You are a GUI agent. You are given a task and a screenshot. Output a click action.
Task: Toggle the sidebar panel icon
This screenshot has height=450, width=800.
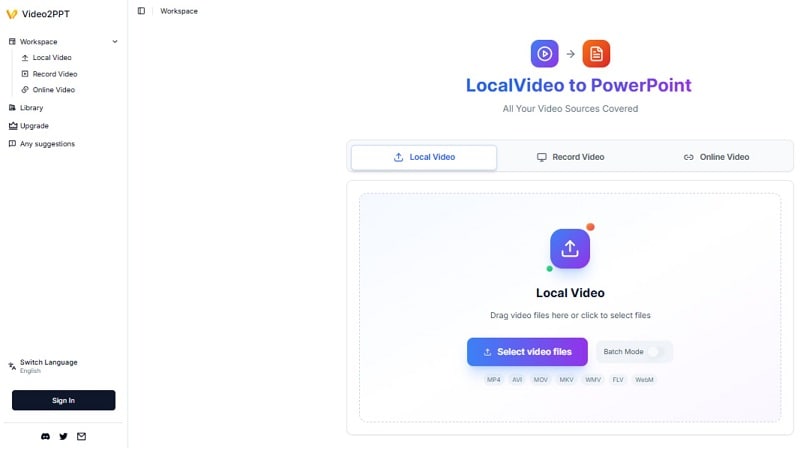[x=141, y=11]
